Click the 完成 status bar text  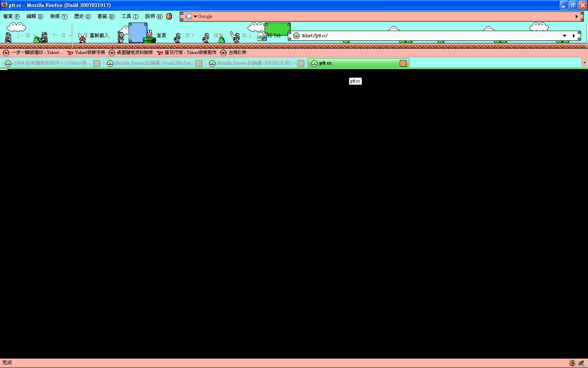(x=7, y=363)
